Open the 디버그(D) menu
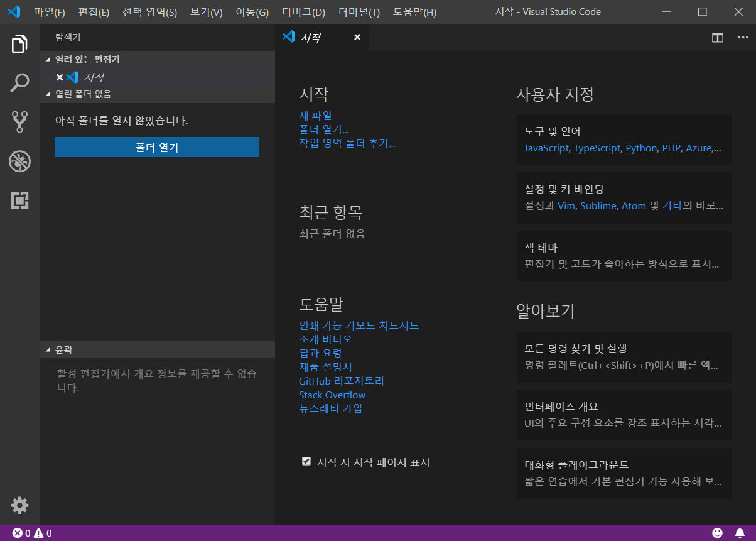 pyautogui.click(x=303, y=12)
